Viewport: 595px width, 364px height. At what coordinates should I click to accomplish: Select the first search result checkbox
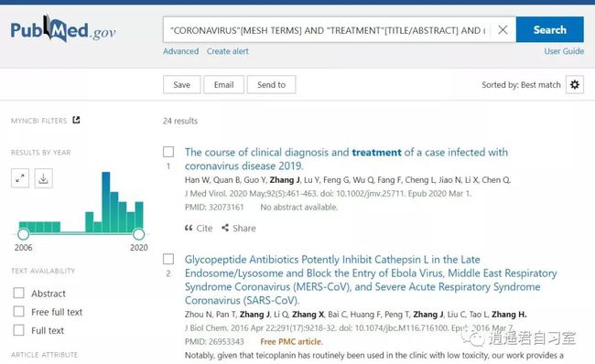click(x=168, y=152)
